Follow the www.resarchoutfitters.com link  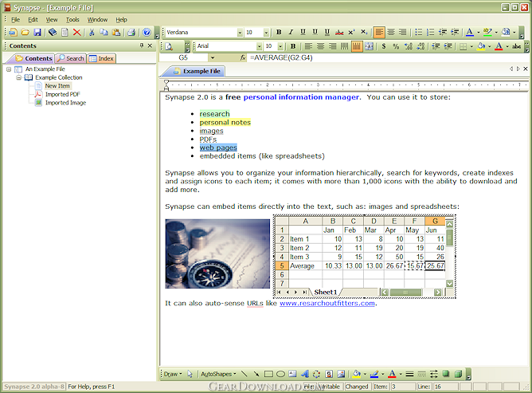(327, 304)
